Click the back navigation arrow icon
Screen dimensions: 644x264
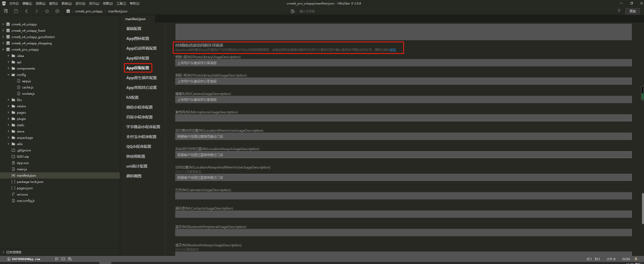click(x=26, y=11)
